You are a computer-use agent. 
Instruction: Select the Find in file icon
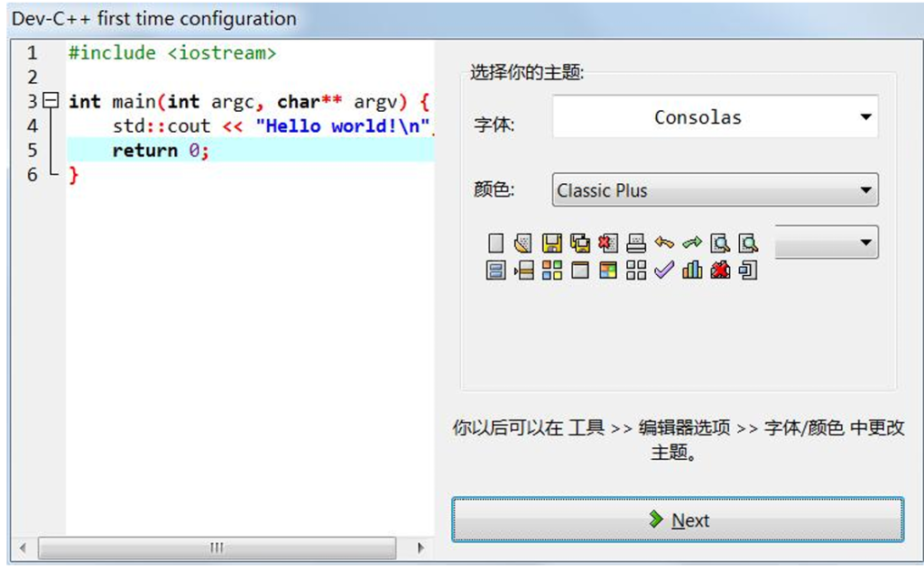point(749,243)
